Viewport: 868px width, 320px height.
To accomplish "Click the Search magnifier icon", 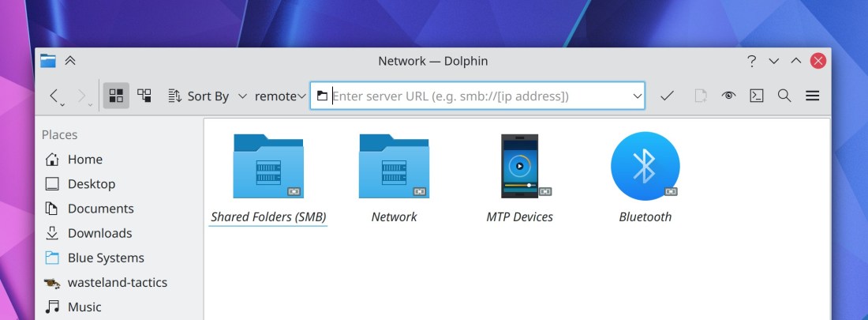I will pos(784,96).
